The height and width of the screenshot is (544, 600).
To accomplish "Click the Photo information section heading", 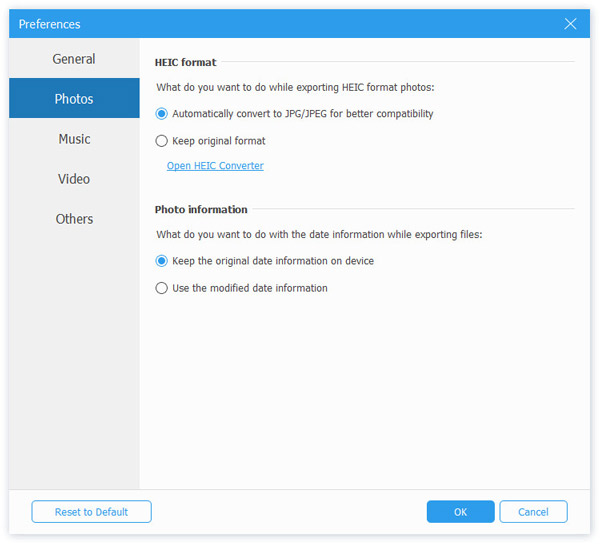I will click(x=201, y=209).
